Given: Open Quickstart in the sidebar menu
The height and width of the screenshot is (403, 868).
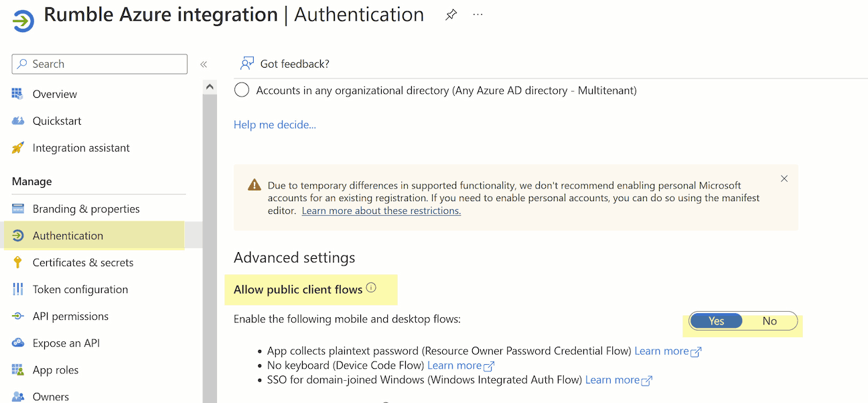Looking at the screenshot, I should [x=57, y=121].
